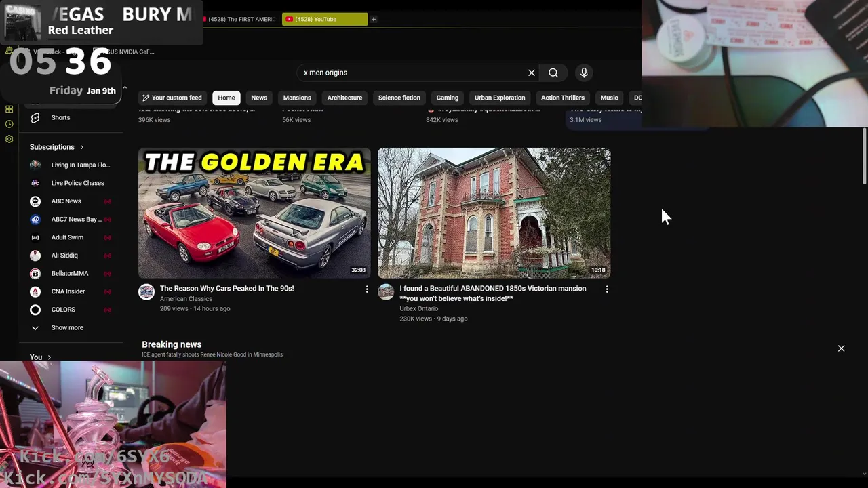This screenshot has width=868, height=488.
Task: Click COLORS live indicator
Action: pyautogui.click(x=107, y=310)
